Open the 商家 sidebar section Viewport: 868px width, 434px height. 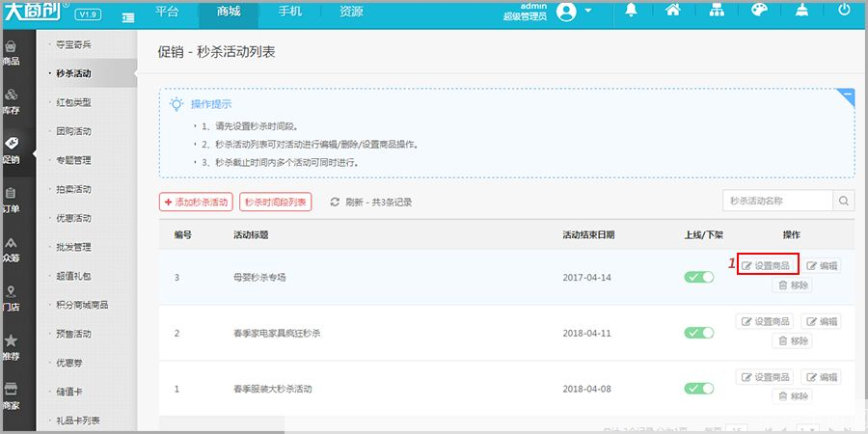tap(11, 397)
